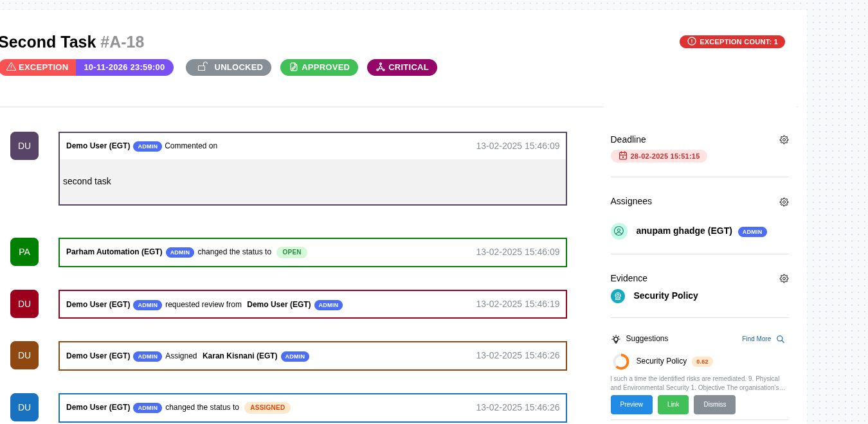Click the Suggestions lightbulb icon

coord(616,339)
